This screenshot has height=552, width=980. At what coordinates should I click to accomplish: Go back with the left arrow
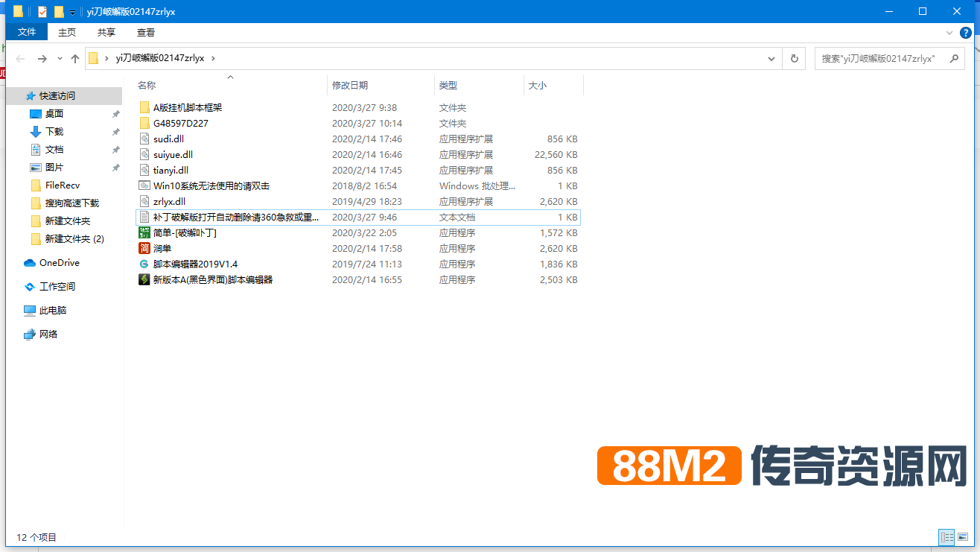coord(20,58)
